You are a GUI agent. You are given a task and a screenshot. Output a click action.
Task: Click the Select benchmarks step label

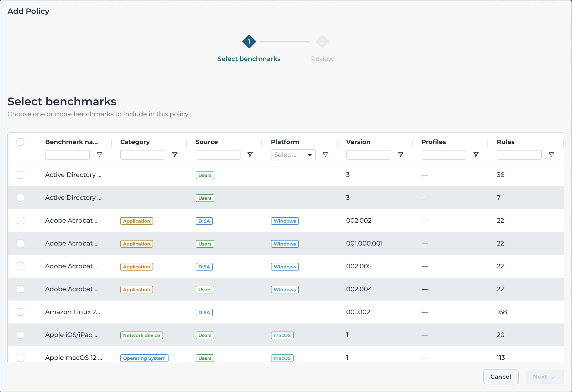pyautogui.click(x=249, y=59)
